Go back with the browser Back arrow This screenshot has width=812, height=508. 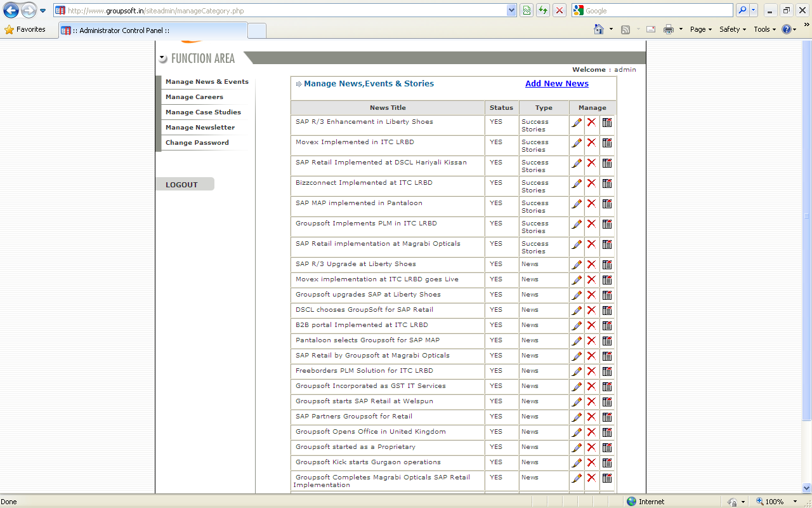pos(11,10)
